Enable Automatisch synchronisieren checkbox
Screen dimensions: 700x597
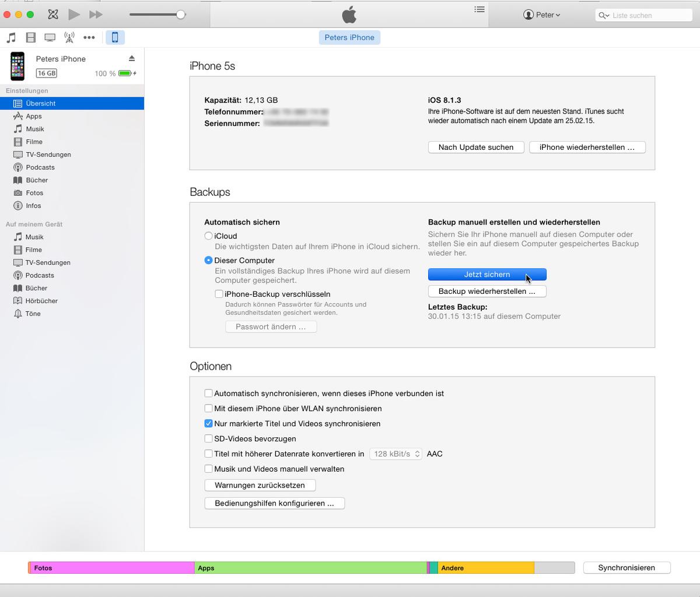(208, 394)
